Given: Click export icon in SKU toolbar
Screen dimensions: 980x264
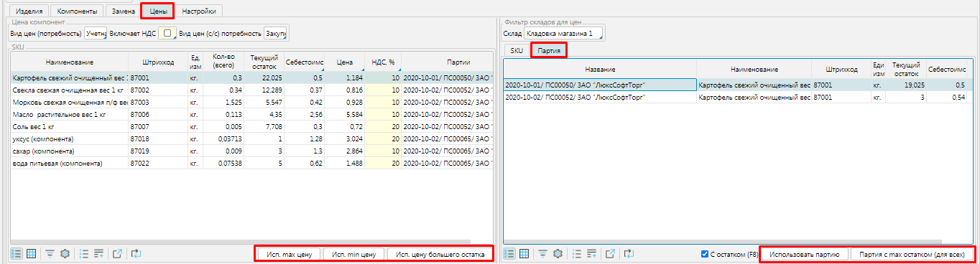Looking at the screenshot, I should (117, 253).
